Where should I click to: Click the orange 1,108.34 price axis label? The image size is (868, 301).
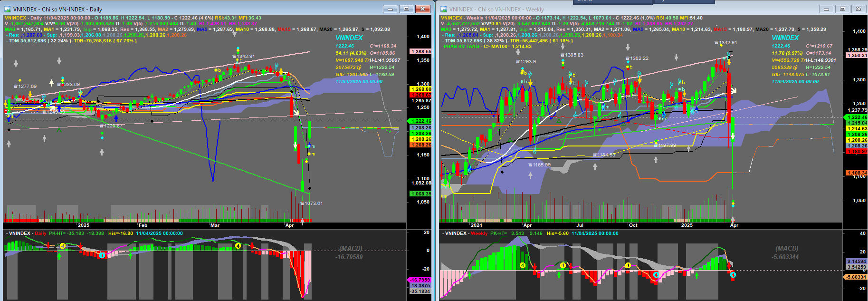857,173
